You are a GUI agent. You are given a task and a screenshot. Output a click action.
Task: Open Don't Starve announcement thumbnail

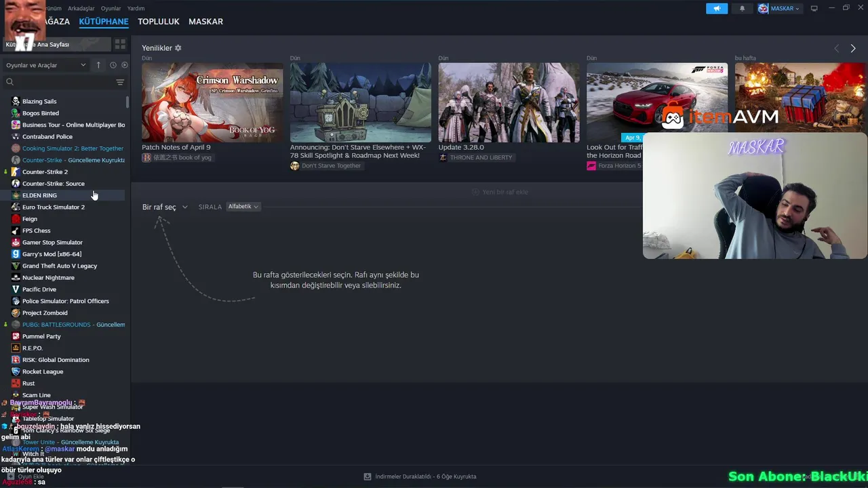click(x=360, y=102)
